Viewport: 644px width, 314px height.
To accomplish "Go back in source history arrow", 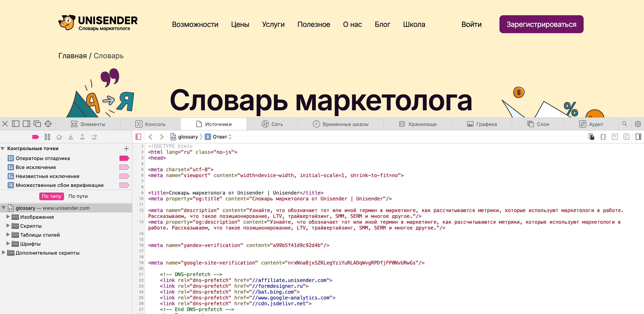I will tap(150, 137).
